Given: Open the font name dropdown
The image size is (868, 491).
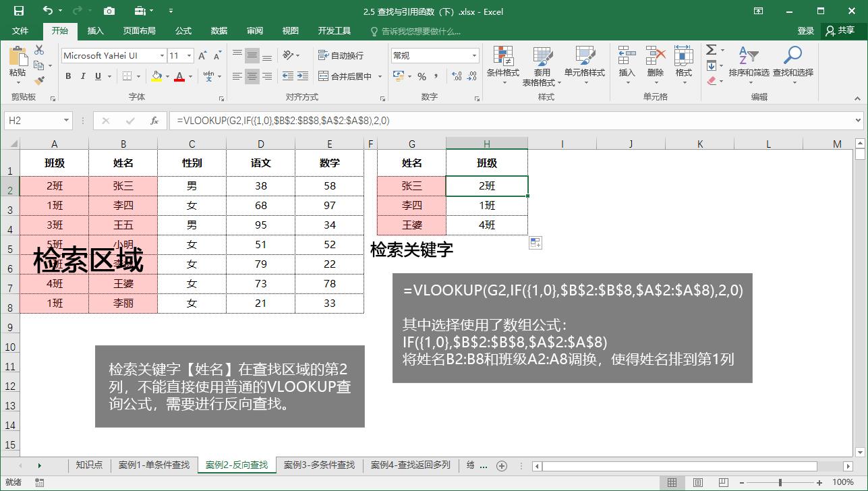Looking at the screenshot, I should click(163, 55).
